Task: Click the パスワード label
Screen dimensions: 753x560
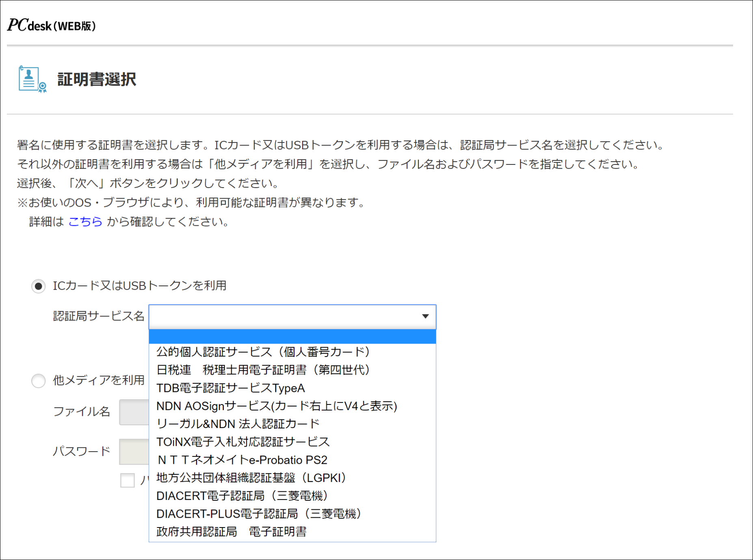Action: (x=82, y=451)
